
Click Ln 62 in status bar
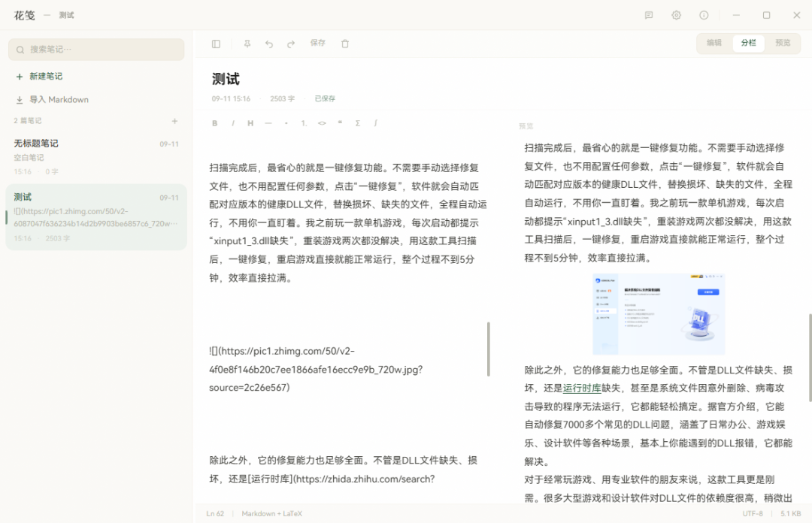point(215,514)
